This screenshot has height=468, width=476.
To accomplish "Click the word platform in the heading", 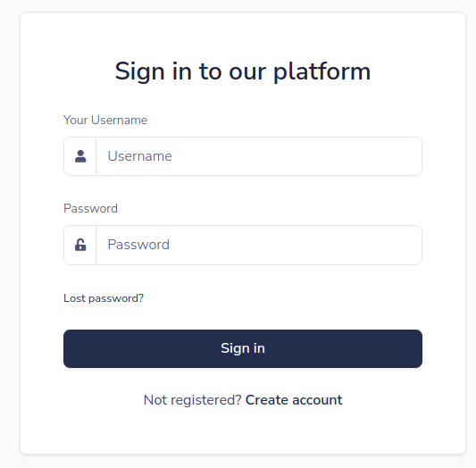I will (322, 72).
